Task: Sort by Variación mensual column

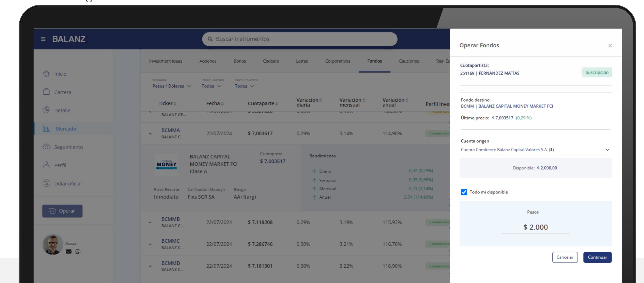Action: (x=352, y=102)
